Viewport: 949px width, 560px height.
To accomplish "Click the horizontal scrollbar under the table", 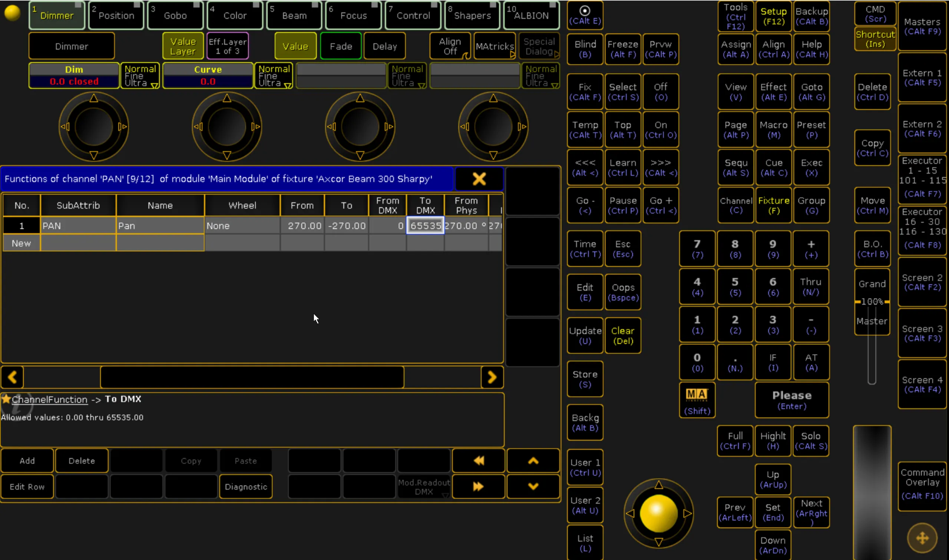I will tap(252, 377).
